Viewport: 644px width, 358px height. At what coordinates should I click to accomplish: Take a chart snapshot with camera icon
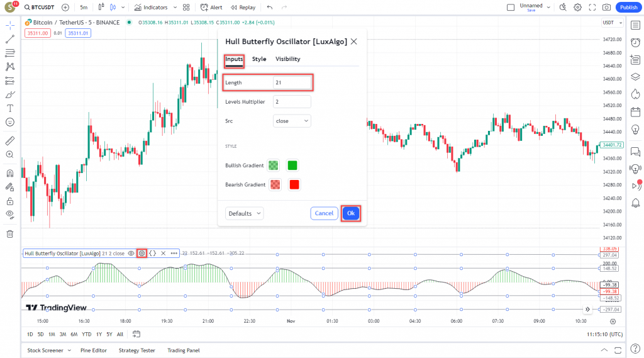coord(606,8)
